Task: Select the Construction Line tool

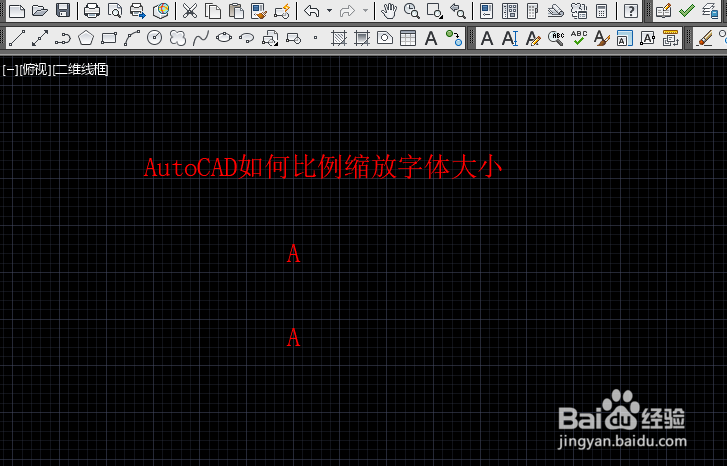Action: click(40, 38)
